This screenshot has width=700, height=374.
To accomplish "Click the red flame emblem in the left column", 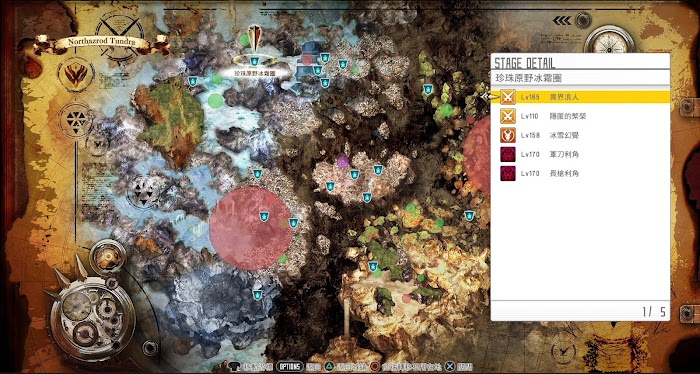I will tap(76, 75).
